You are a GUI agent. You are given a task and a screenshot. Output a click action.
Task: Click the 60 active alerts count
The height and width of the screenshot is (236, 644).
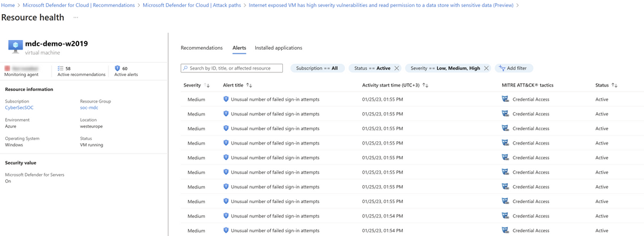125,68
